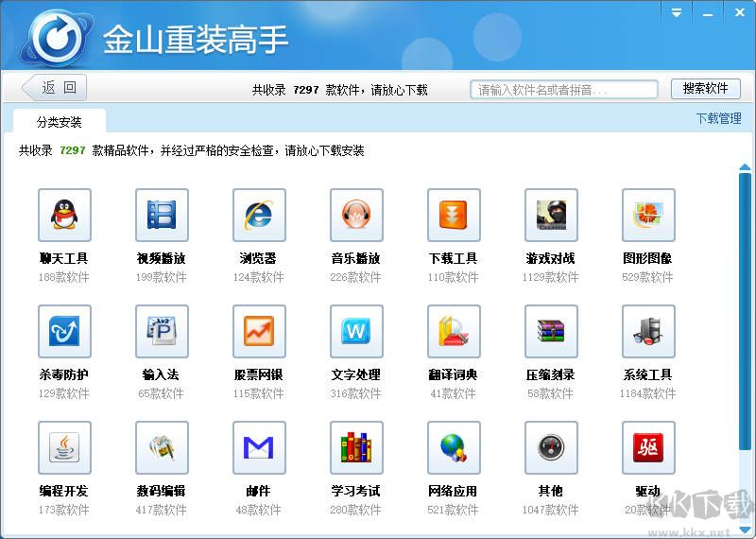Click the 音乐播放 music player icon
Image resolution: width=756 pixels, height=539 pixels.
tap(356, 216)
